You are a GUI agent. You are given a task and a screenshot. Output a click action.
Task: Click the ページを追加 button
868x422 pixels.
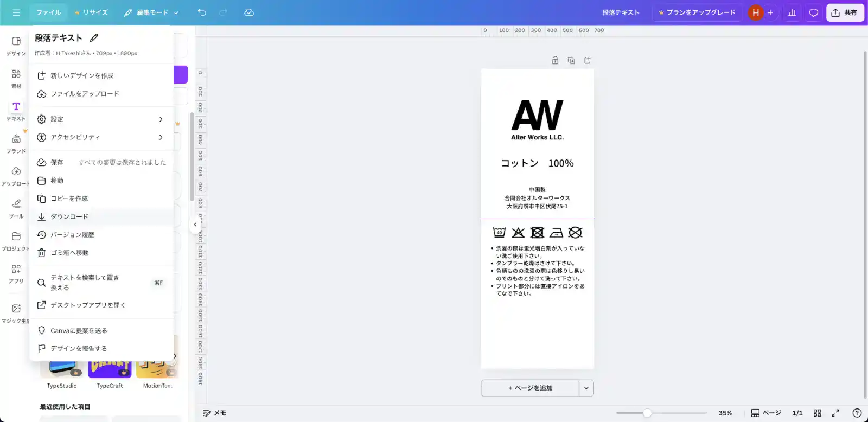[530, 388]
